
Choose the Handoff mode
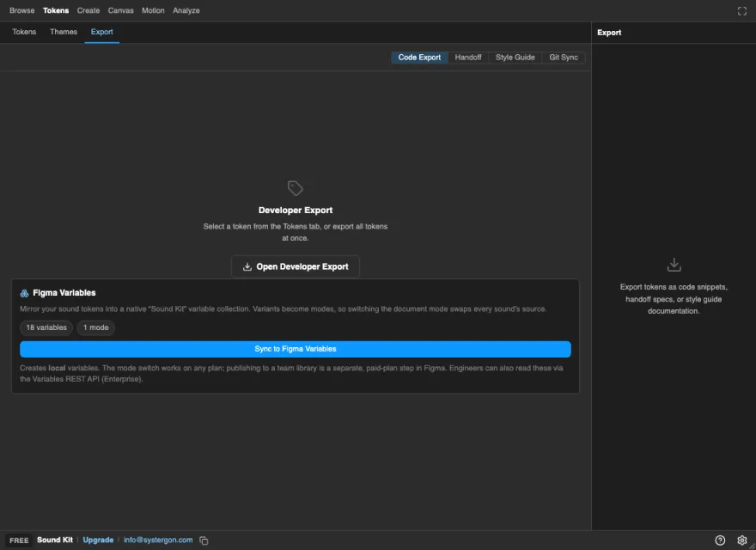(468, 58)
